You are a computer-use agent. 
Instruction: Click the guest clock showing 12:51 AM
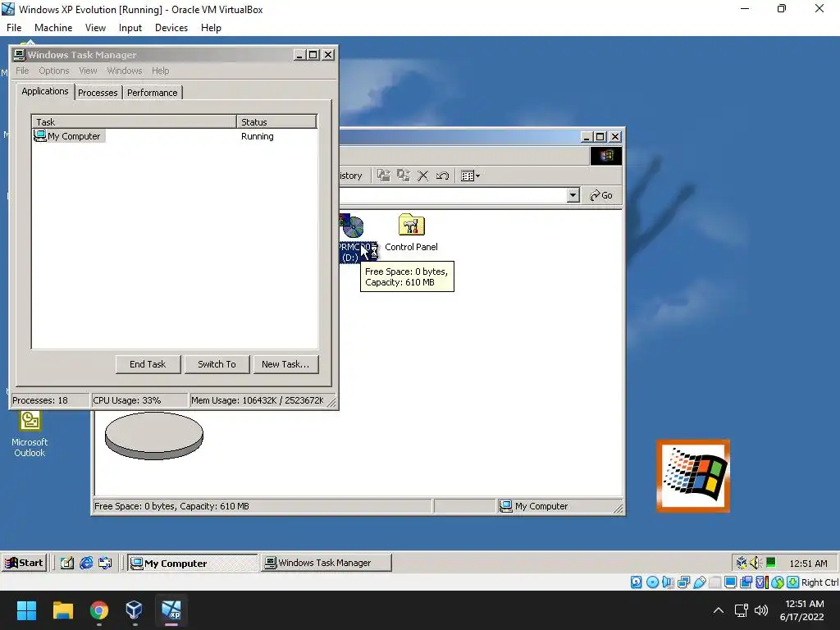click(x=808, y=563)
